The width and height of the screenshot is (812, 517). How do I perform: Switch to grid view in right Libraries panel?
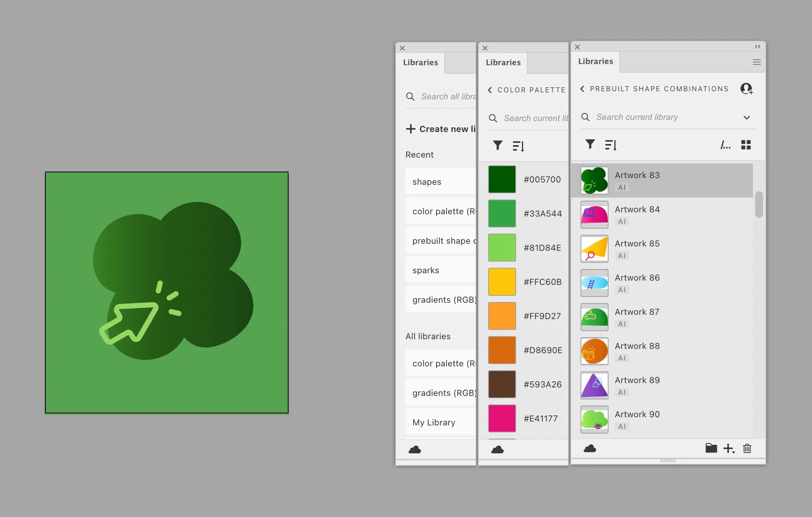pos(746,145)
